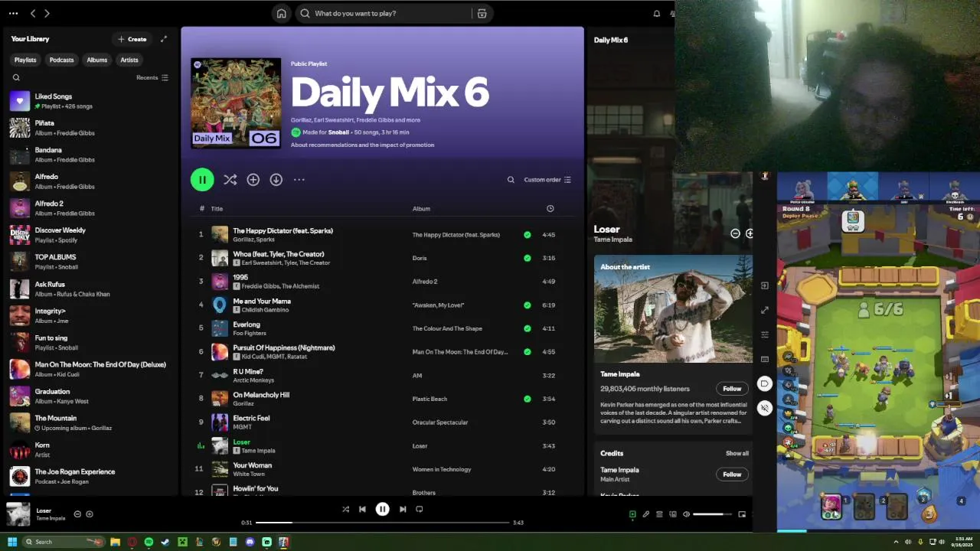Open controls settings sliders on emulator sidebar
The image size is (980, 551).
pos(765,334)
